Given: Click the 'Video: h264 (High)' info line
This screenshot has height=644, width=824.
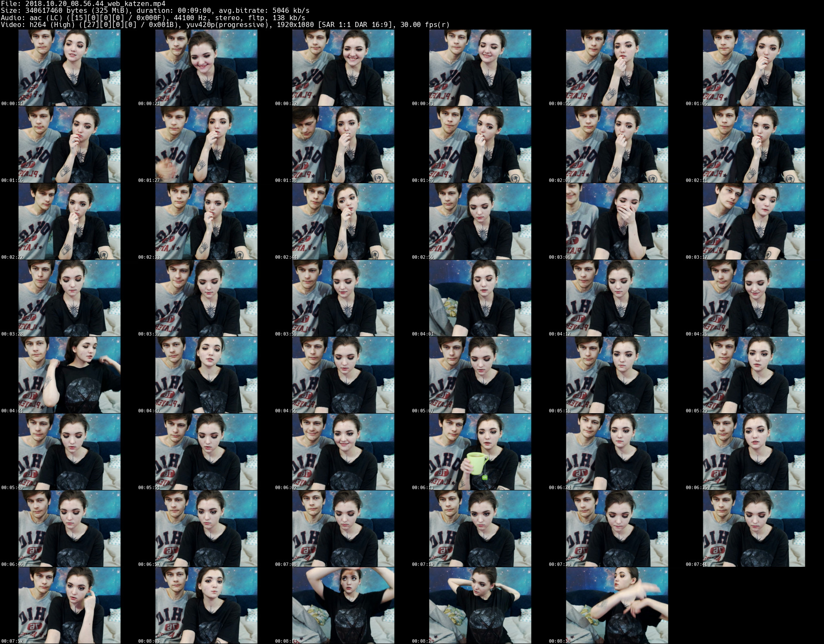Looking at the screenshot, I should pos(225,24).
